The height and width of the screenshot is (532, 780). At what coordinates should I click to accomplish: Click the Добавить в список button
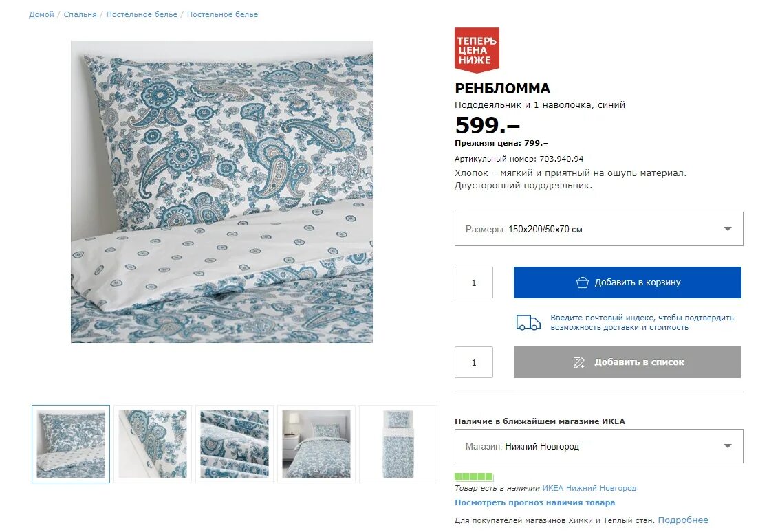pos(627,362)
